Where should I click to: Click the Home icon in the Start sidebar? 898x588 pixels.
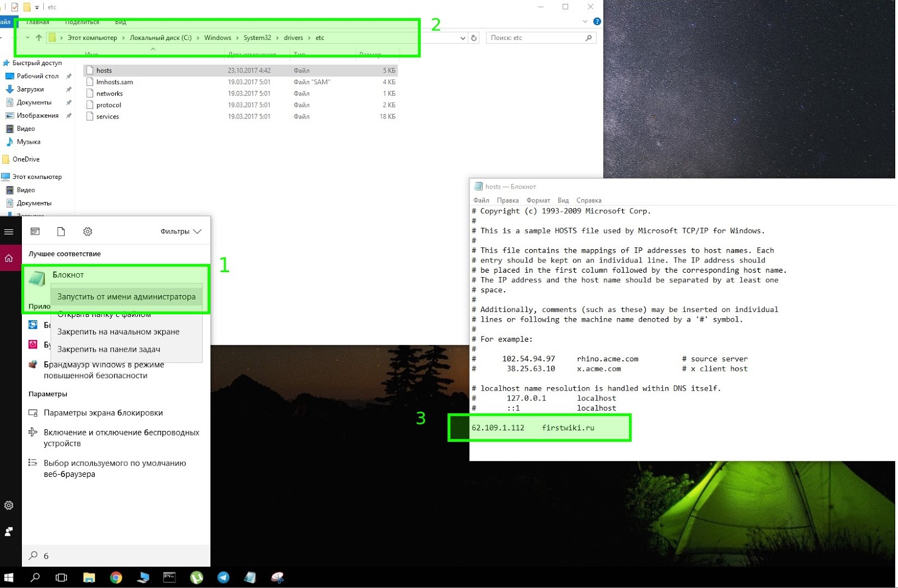coord(9,258)
